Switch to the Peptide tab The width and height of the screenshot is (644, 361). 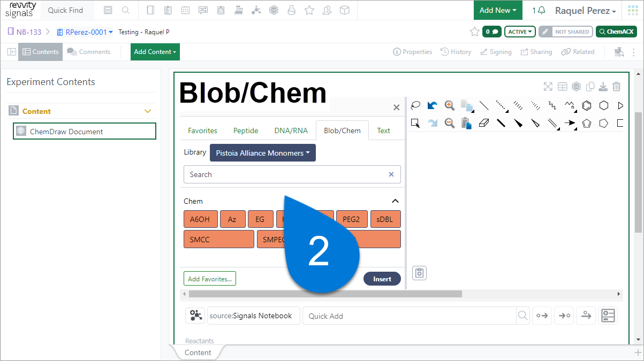246,130
